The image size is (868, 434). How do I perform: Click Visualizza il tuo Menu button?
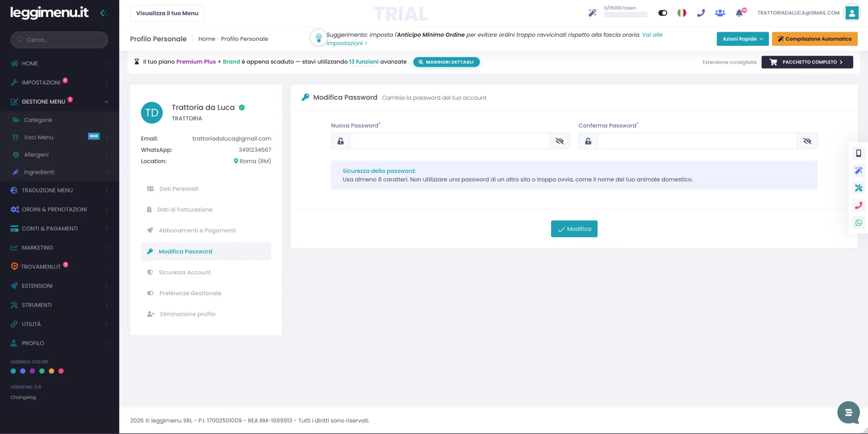point(167,13)
